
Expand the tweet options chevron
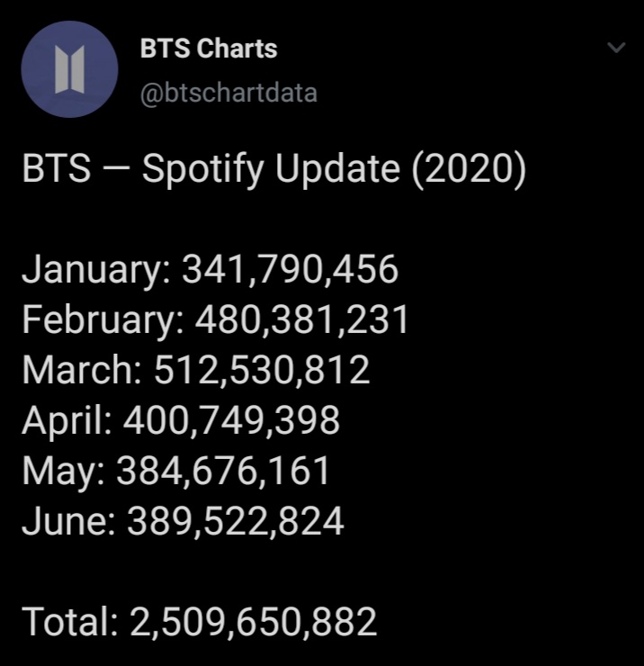pyautogui.click(x=616, y=48)
